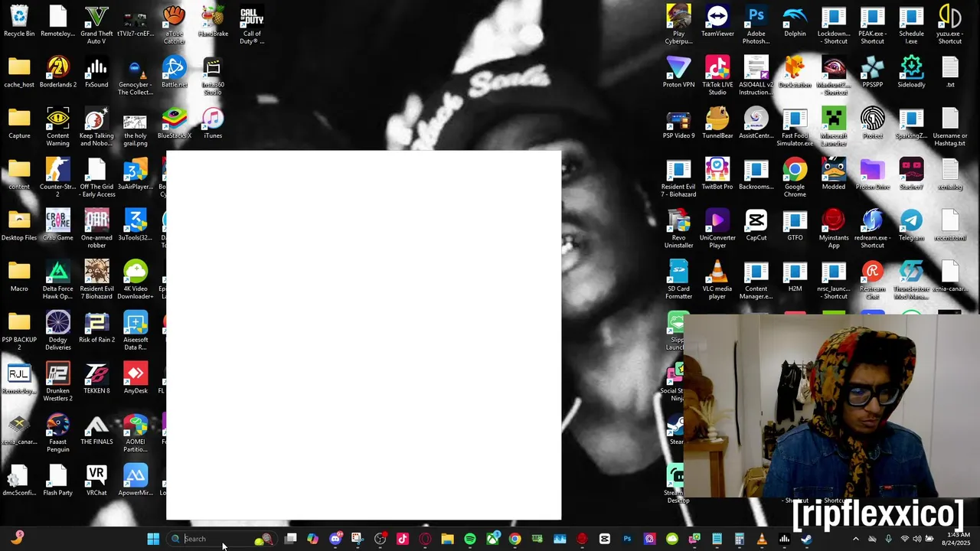Open CapCut desktop icon
This screenshot has height=551, width=980.
click(x=756, y=226)
